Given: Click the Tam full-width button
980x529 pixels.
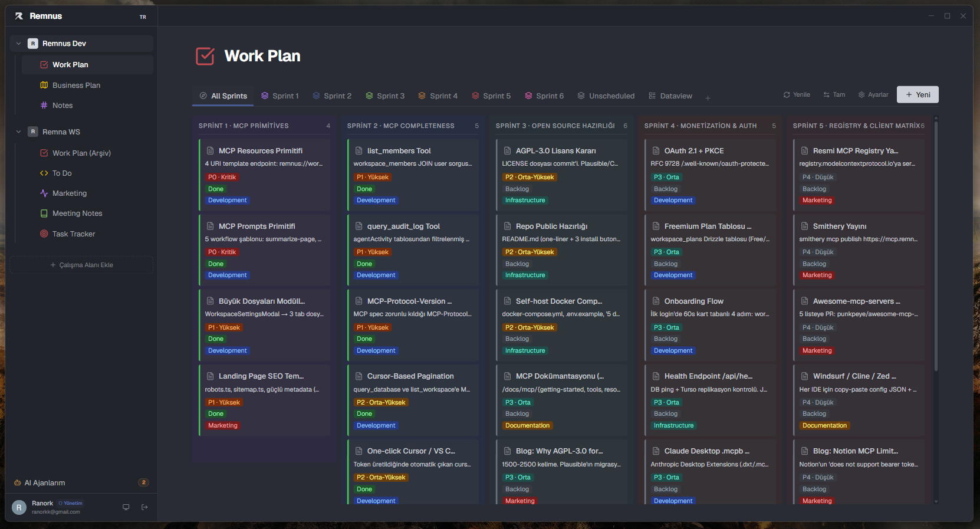Looking at the screenshot, I should tap(834, 95).
